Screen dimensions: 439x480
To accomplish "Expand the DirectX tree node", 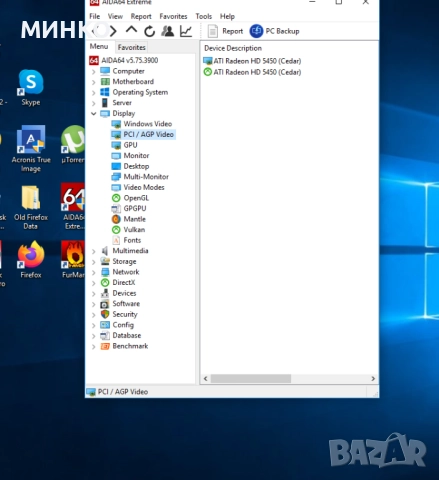I will (x=94, y=283).
